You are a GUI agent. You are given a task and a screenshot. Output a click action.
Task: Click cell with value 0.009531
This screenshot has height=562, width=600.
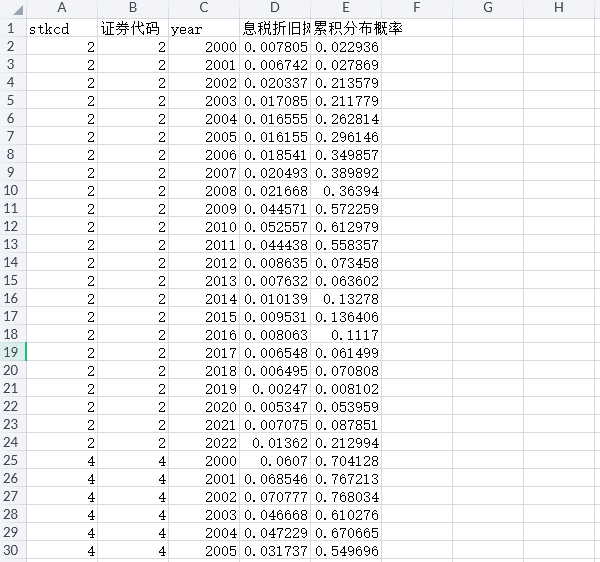[x=275, y=317]
